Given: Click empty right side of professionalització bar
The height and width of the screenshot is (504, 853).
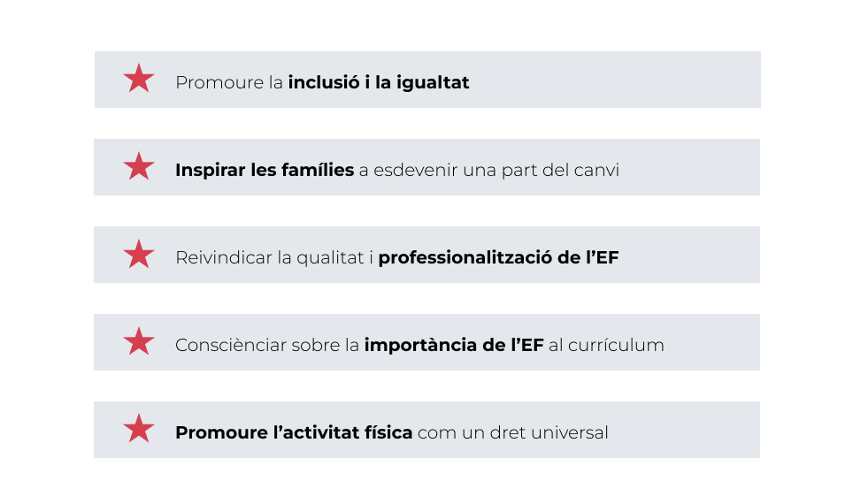Looking at the screenshot, I should pyautogui.click(x=699, y=255).
